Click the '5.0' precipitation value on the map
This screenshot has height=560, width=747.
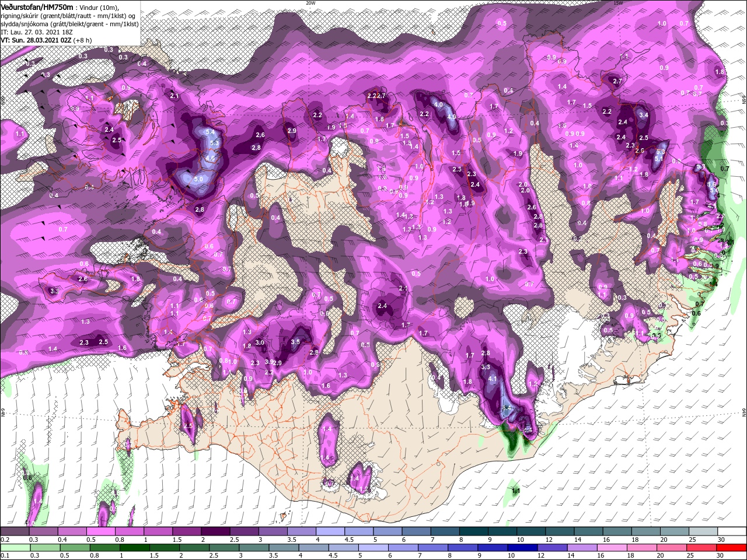(x=198, y=179)
